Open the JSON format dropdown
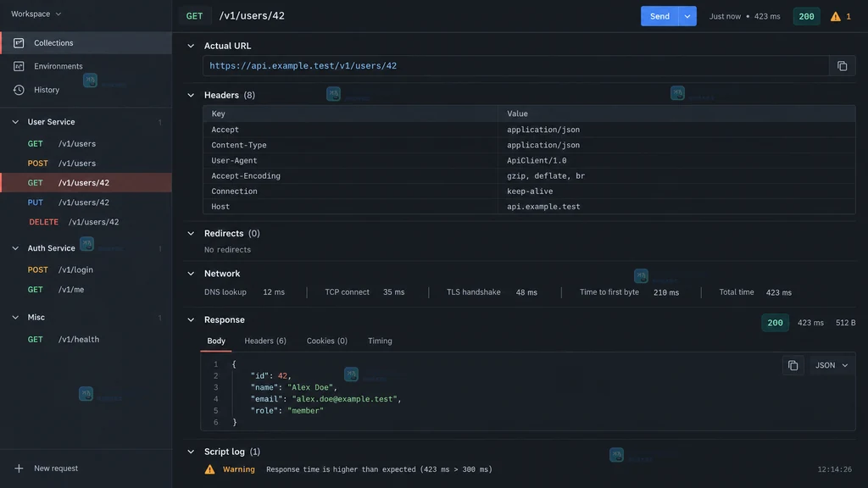Viewport: 868px width, 488px height. pos(832,365)
